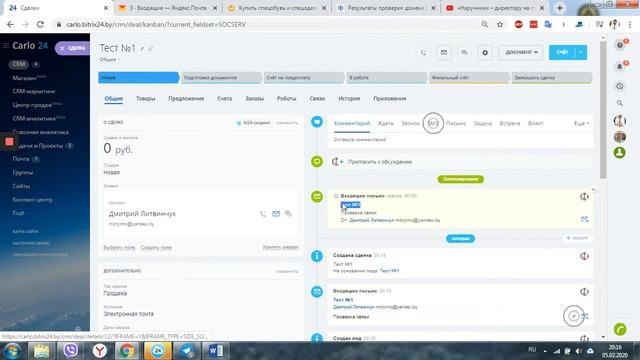Open CRM-маркетинг in left menu
This screenshot has width=640, height=360.
click(34, 91)
